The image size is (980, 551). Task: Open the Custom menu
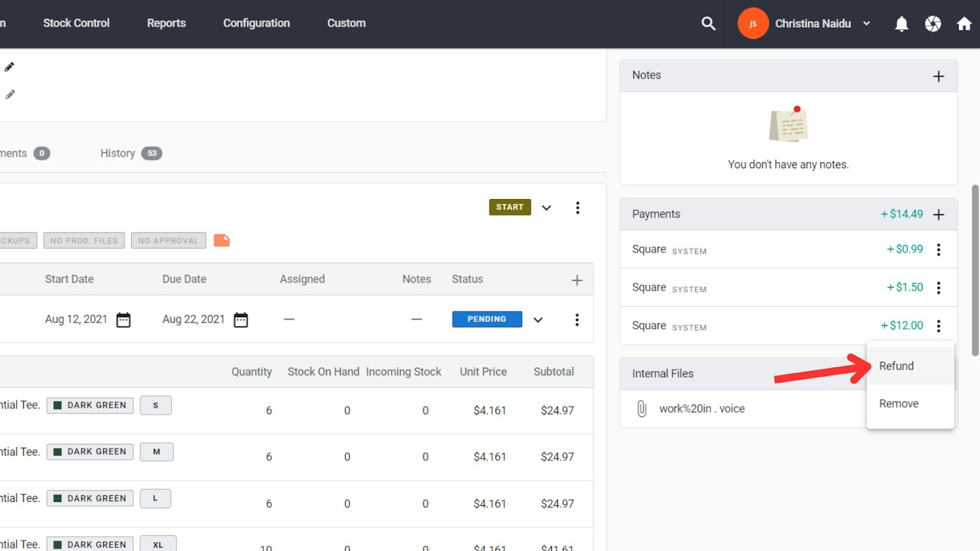pos(347,23)
